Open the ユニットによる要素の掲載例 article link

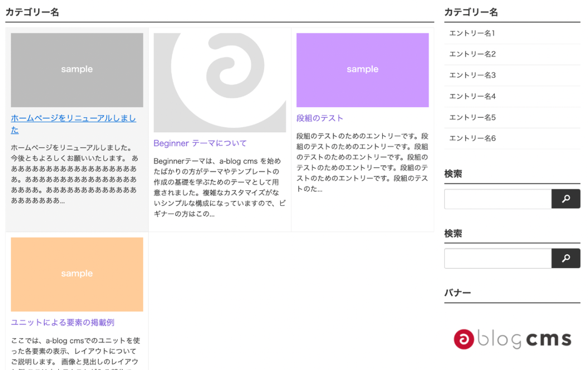(63, 322)
